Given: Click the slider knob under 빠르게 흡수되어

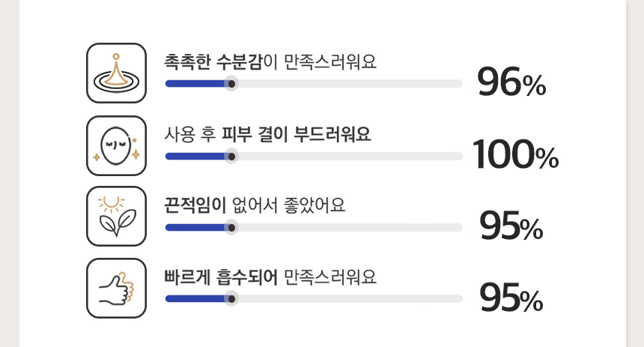Looking at the screenshot, I should pos(231,299).
